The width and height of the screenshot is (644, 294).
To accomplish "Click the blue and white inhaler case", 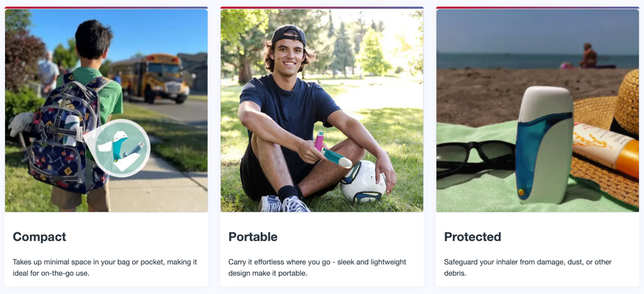I will [543, 145].
